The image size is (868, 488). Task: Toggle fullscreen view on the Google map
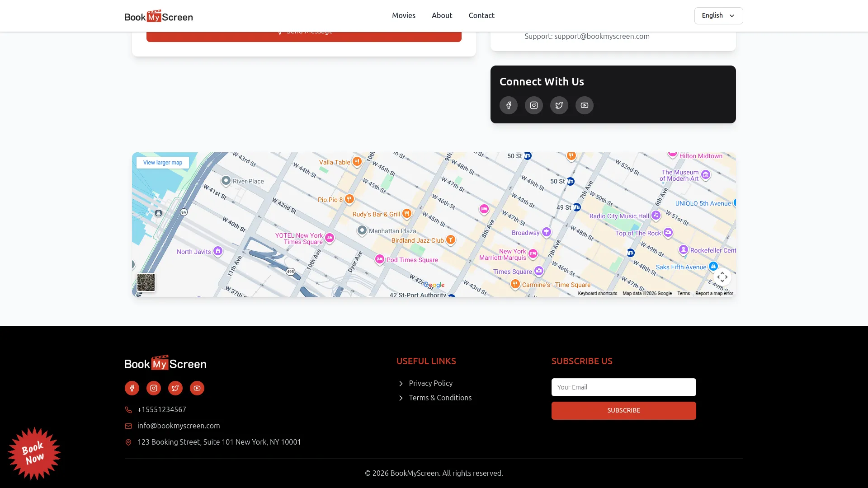(x=722, y=277)
